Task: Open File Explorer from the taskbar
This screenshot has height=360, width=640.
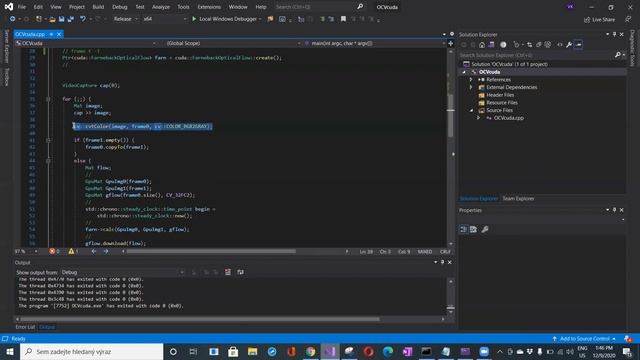Action: tap(252, 351)
